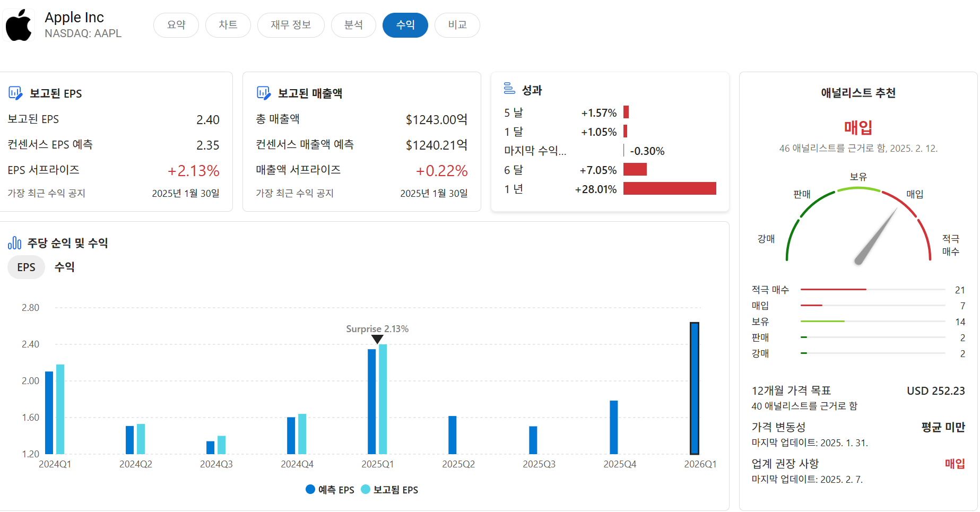Click the 성과 section icon
Image resolution: width=980 pixels, height=512 pixels.
pos(509,89)
